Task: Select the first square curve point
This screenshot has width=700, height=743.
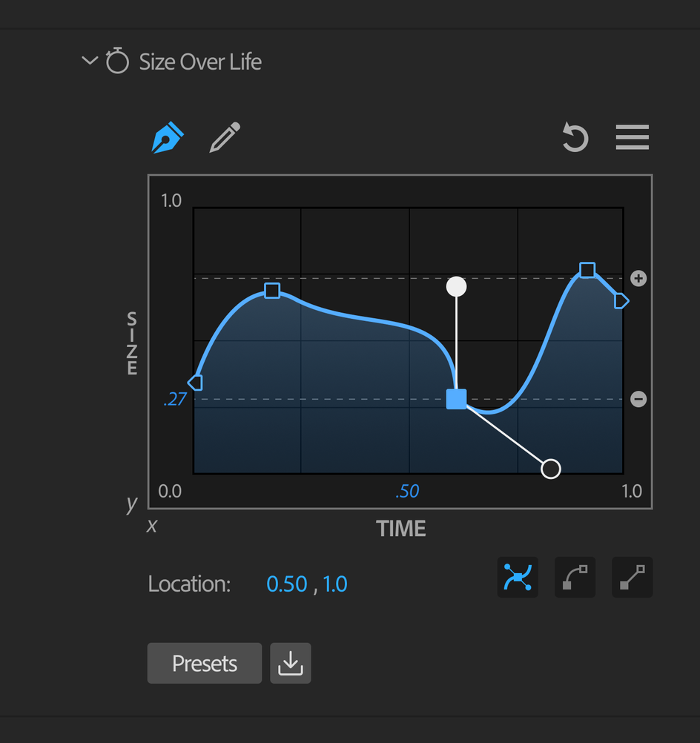Action: coord(272,291)
